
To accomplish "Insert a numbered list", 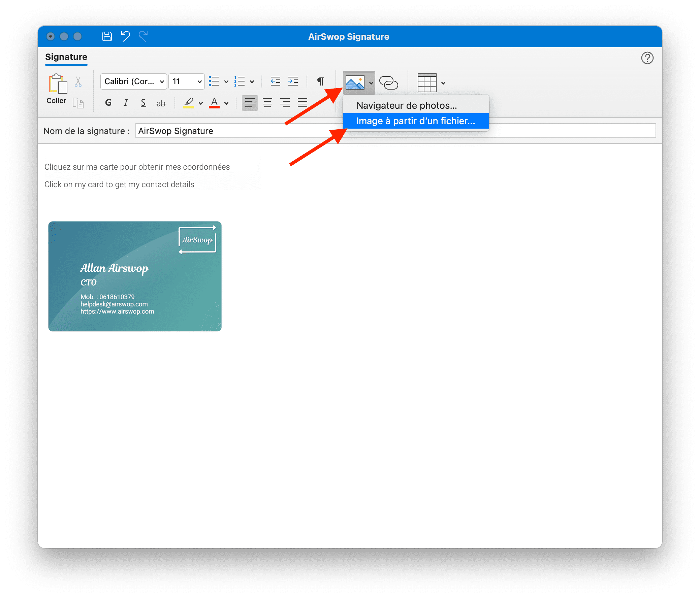I will (240, 81).
